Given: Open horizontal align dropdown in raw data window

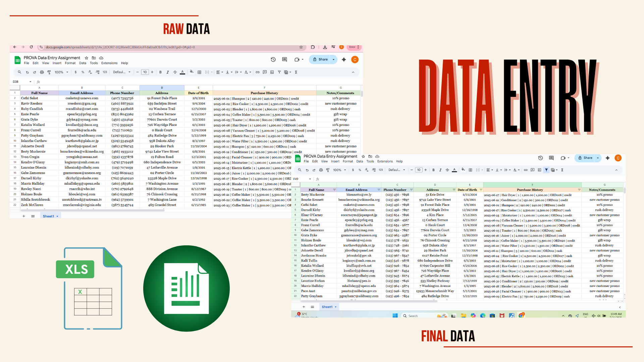Looking at the screenshot, I should (x=220, y=72).
